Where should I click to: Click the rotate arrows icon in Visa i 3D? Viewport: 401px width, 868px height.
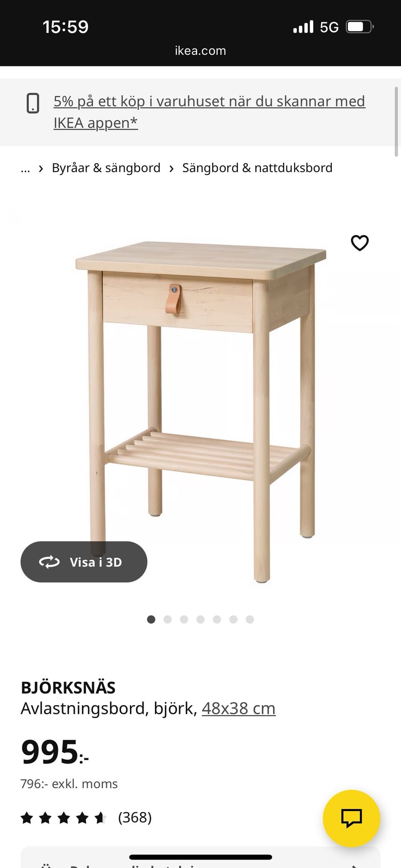pyautogui.click(x=49, y=562)
